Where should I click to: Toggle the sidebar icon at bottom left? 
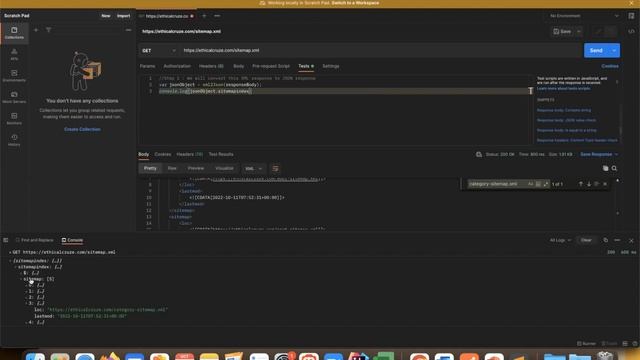6,240
